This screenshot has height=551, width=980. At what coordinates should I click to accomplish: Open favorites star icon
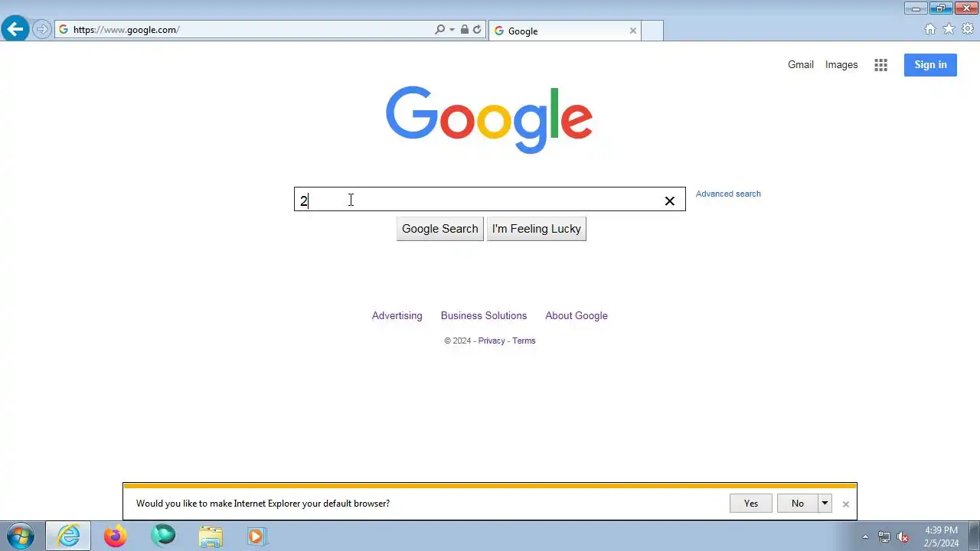tap(949, 29)
